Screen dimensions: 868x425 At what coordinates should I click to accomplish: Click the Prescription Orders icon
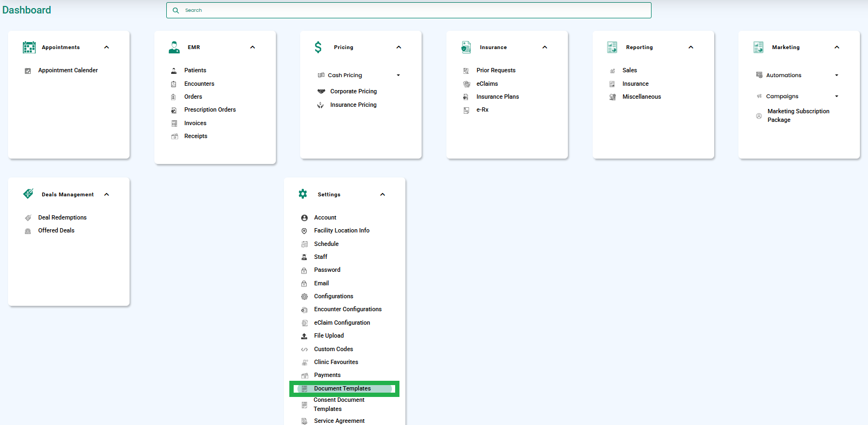click(x=174, y=110)
